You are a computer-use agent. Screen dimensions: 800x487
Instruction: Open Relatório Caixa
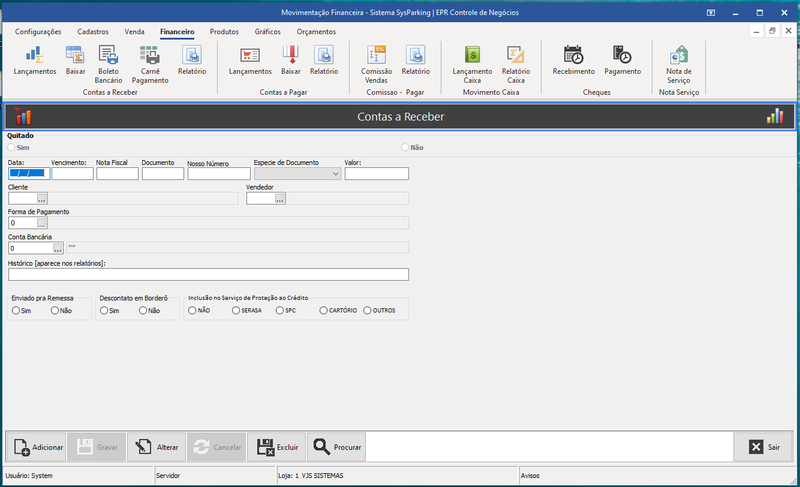pyautogui.click(x=516, y=64)
